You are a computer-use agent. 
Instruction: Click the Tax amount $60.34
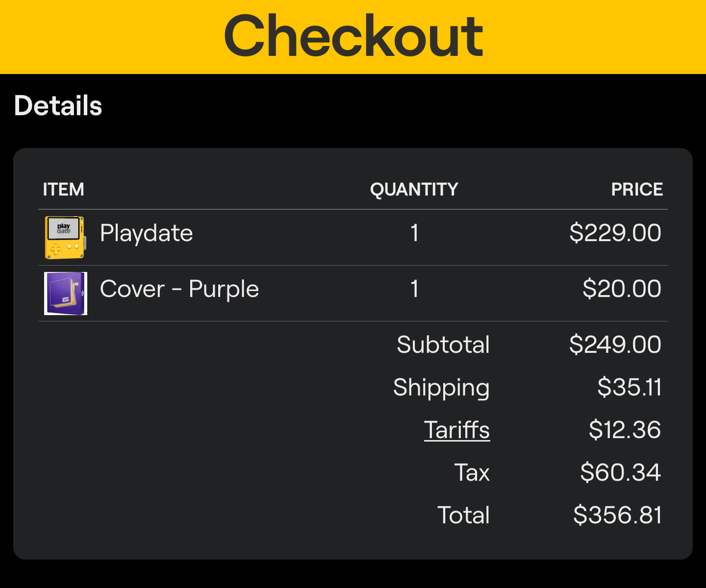pyautogui.click(x=621, y=472)
